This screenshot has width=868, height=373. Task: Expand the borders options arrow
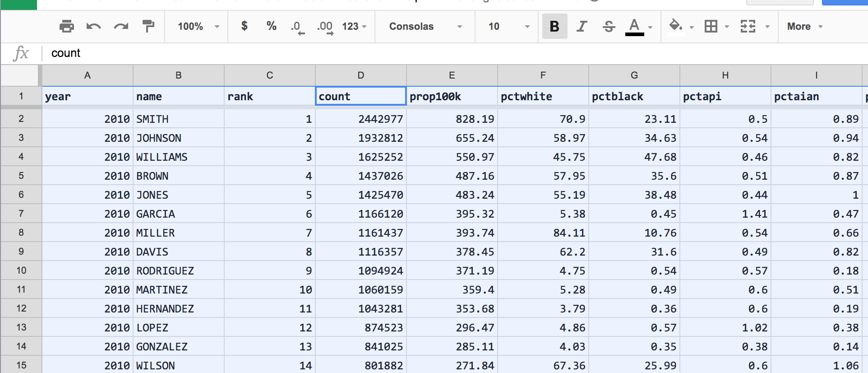tap(727, 27)
